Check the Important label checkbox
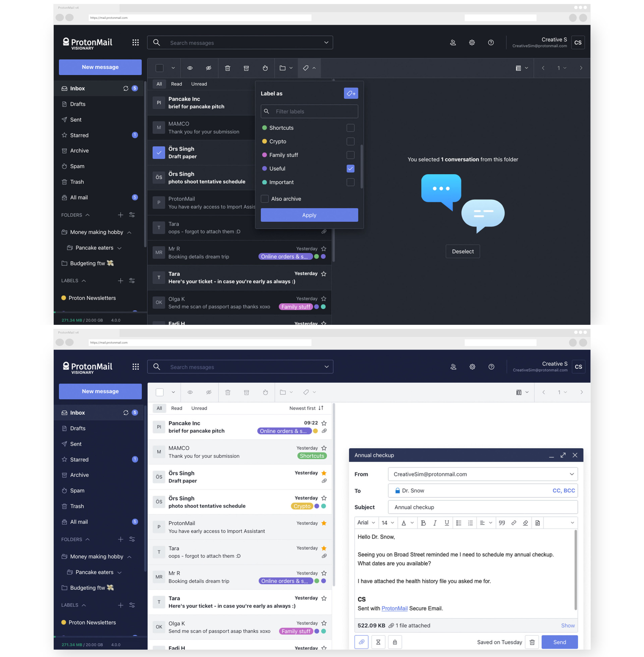Screen dimensions: 644x657 [351, 182]
